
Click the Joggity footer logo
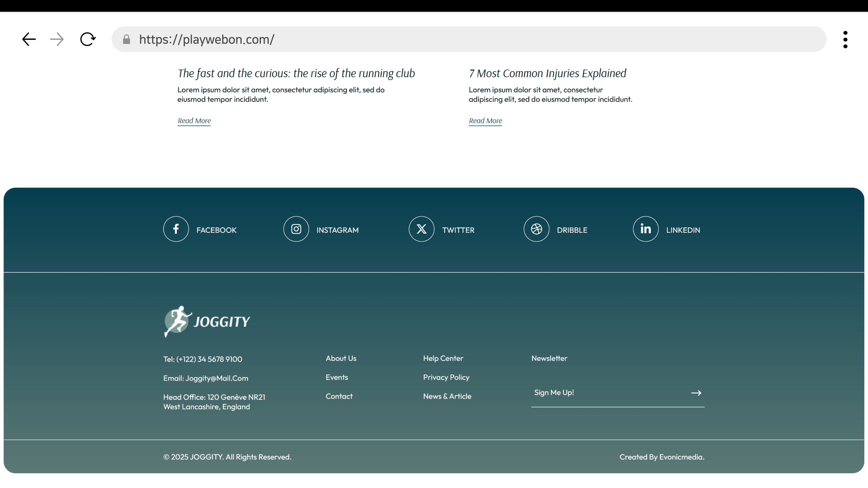(x=207, y=322)
